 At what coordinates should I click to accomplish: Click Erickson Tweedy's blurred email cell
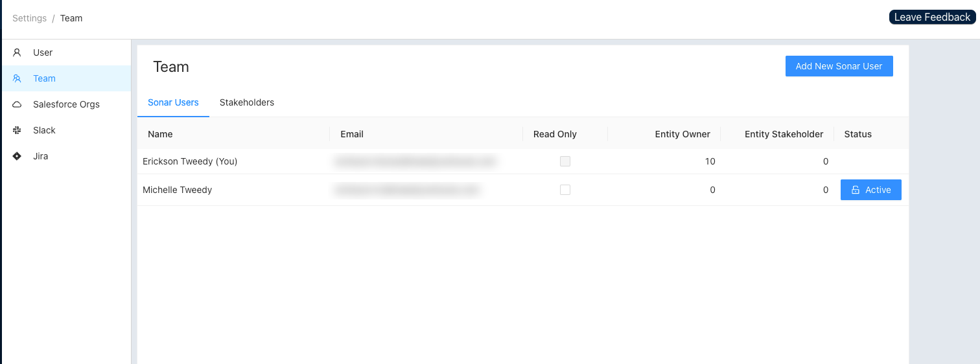[415, 161]
